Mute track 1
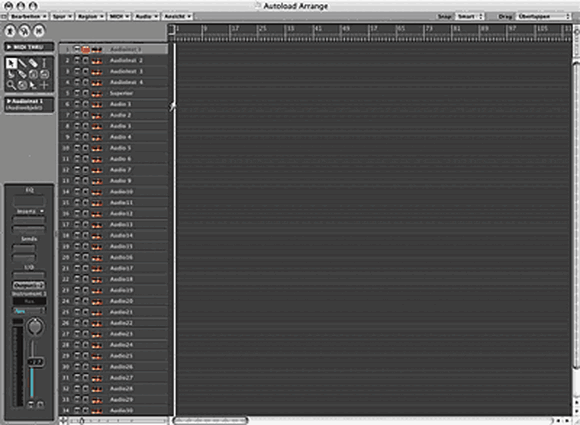This screenshot has height=425, width=580. tap(77, 49)
